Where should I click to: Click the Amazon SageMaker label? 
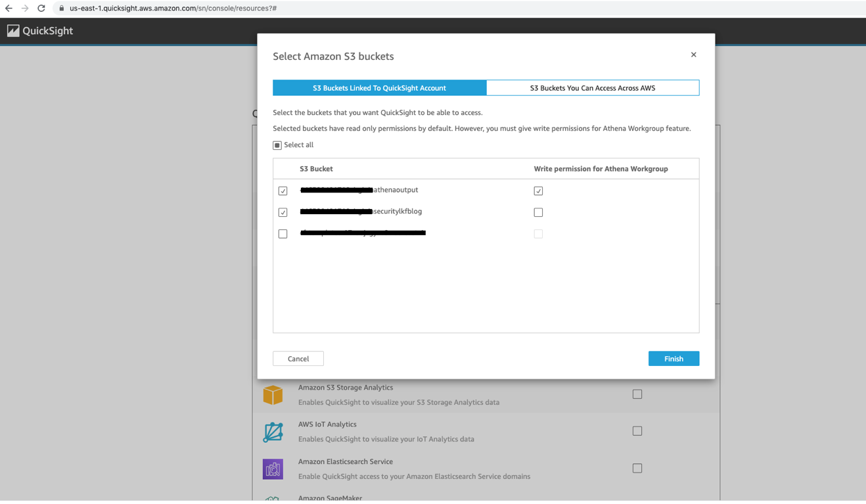click(330, 498)
